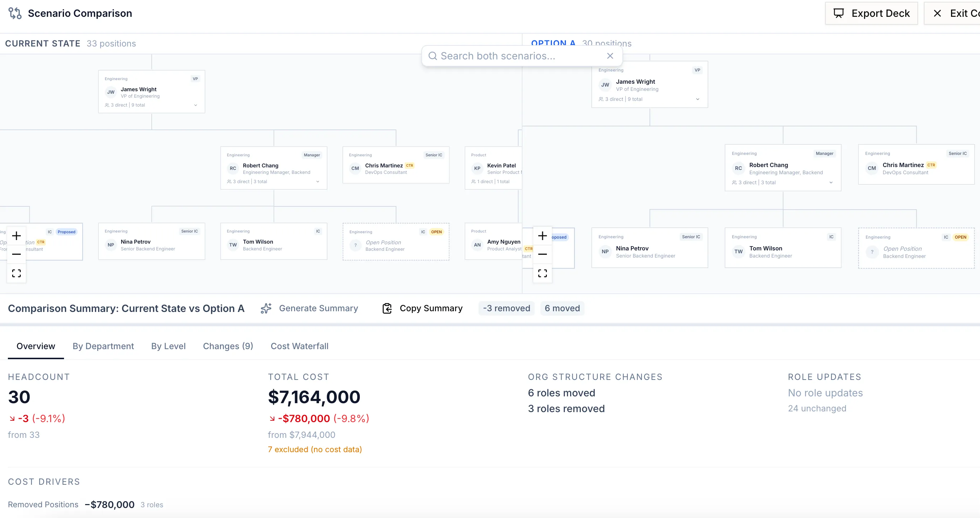Click the $7,164,000 total cost value
Viewport: 980px width, 518px height.
(x=314, y=397)
